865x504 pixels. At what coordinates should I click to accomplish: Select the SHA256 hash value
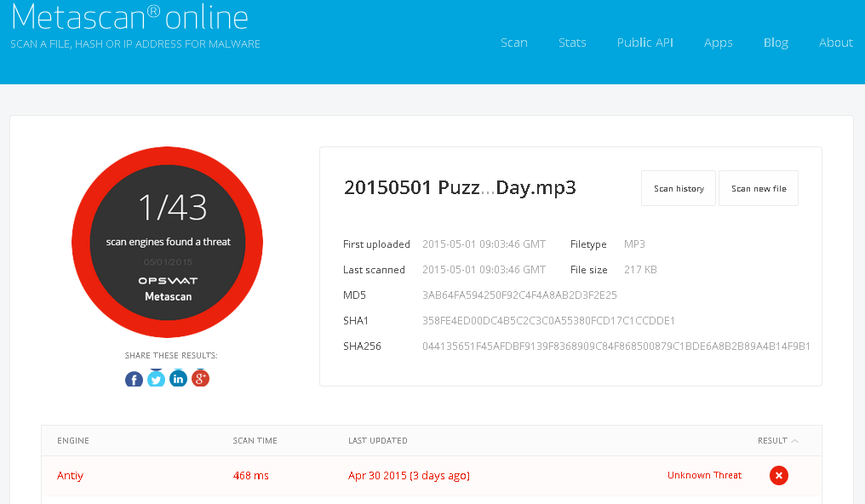coord(616,346)
